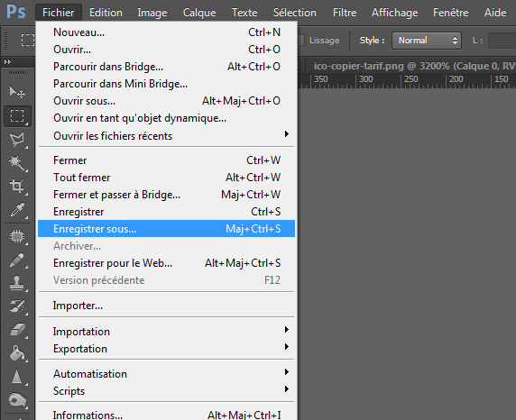Toggle the Lissage checkbox
This screenshot has width=516, height=420.
coord(300,41)
